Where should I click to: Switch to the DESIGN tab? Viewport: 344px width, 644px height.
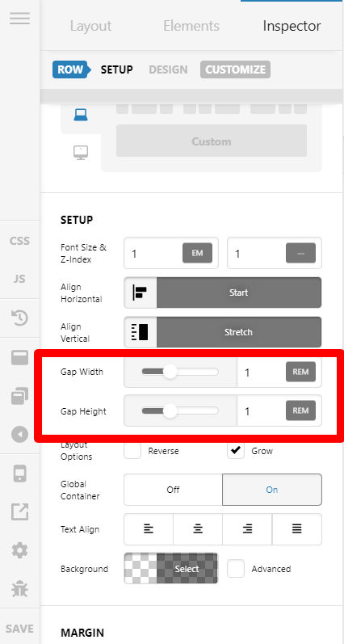(168, 69)
